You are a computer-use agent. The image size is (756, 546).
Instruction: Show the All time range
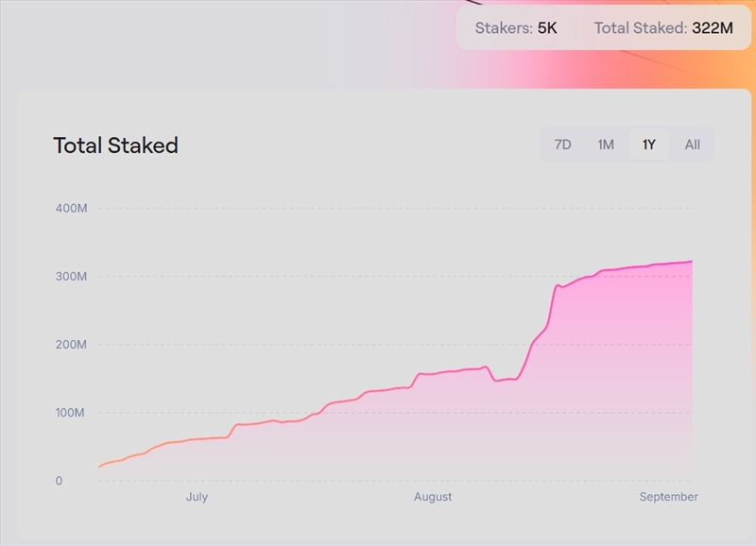coord(693,145)
